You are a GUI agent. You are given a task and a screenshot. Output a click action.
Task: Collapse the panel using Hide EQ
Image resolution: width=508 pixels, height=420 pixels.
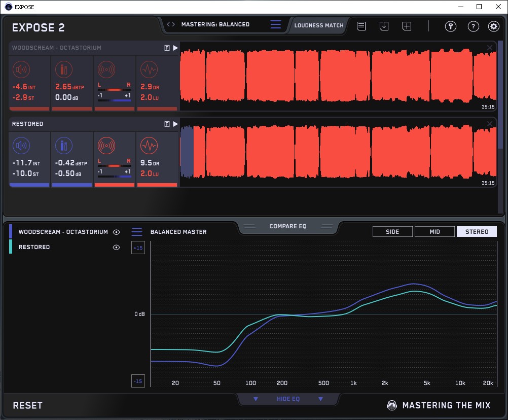click(288, 399)
